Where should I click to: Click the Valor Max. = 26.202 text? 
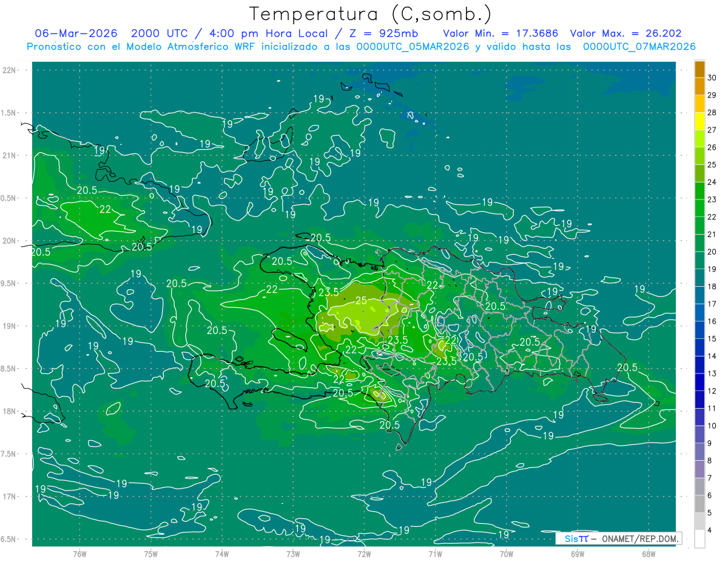[626, 33]
